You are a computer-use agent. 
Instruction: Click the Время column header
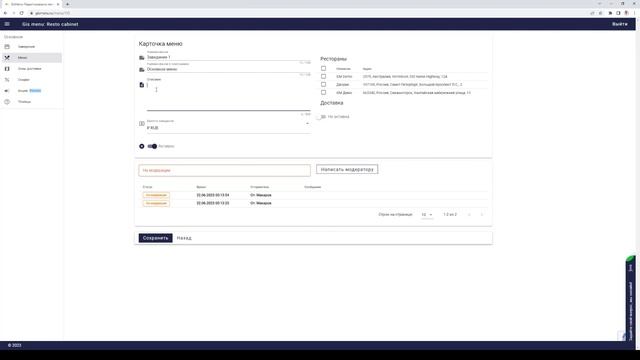pos(201,187)
